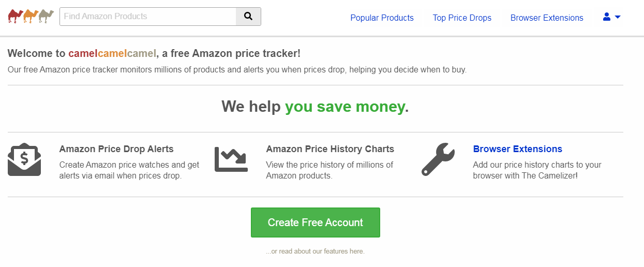The image size is (644, 267).
Task: Expand the account dropdown caret arrow
Action: (x=618, y=17)
